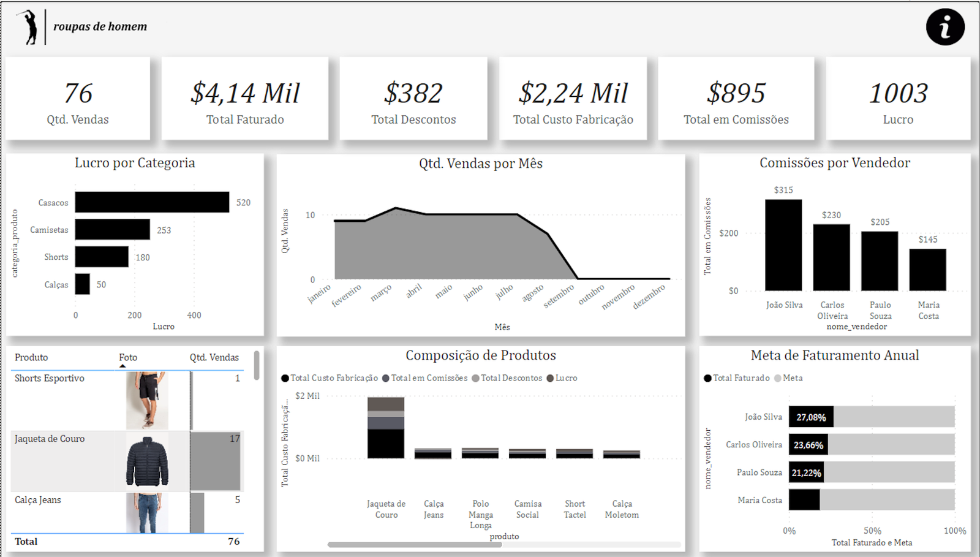Sort the table by Produto header
Viewport: 980px width, 557px height.
tap(31, 357)
